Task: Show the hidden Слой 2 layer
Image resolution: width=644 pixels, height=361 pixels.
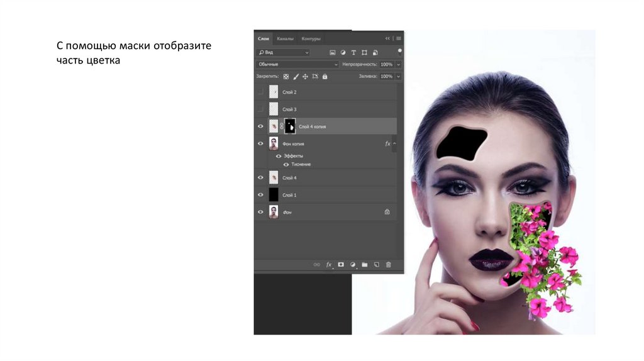Action: tap(260, 92)
